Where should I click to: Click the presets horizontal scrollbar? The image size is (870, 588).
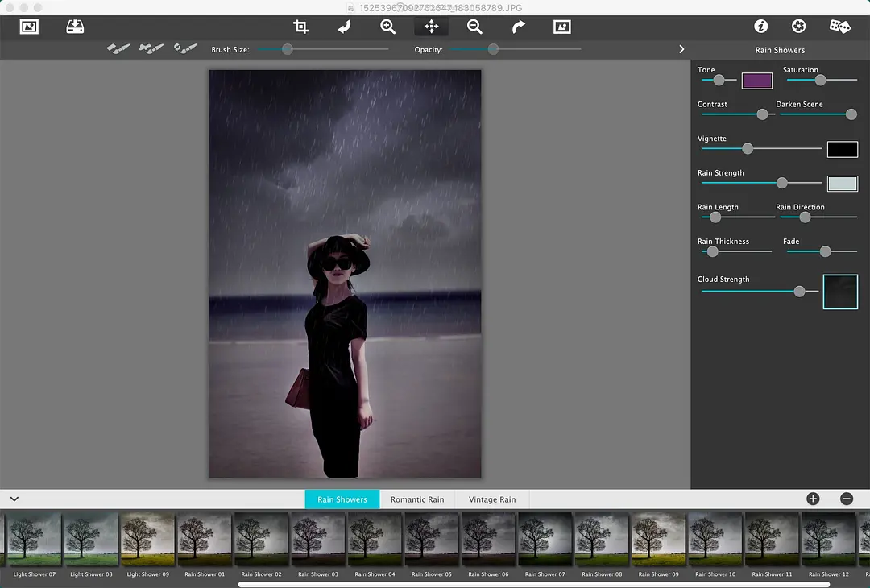[533, 584]
